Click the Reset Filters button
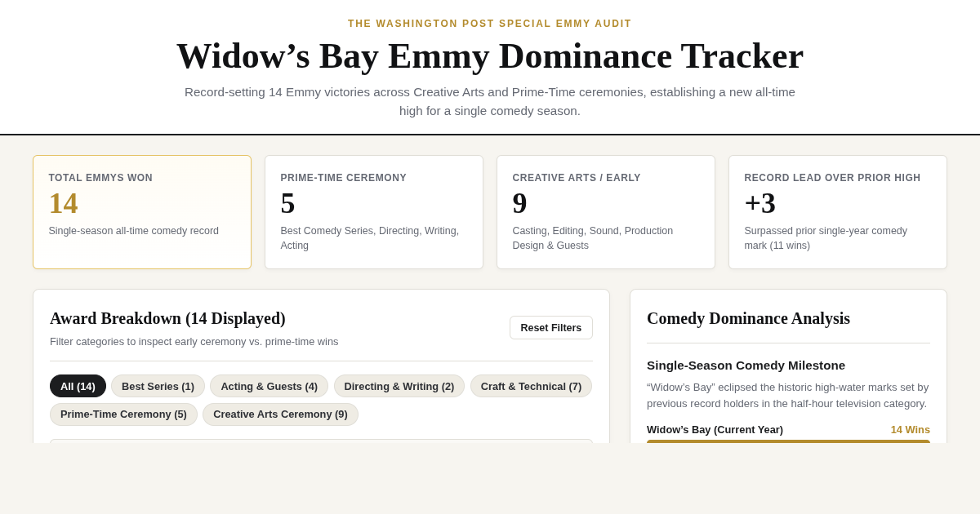This screenshot has width=980, height=514. point(551,328)
